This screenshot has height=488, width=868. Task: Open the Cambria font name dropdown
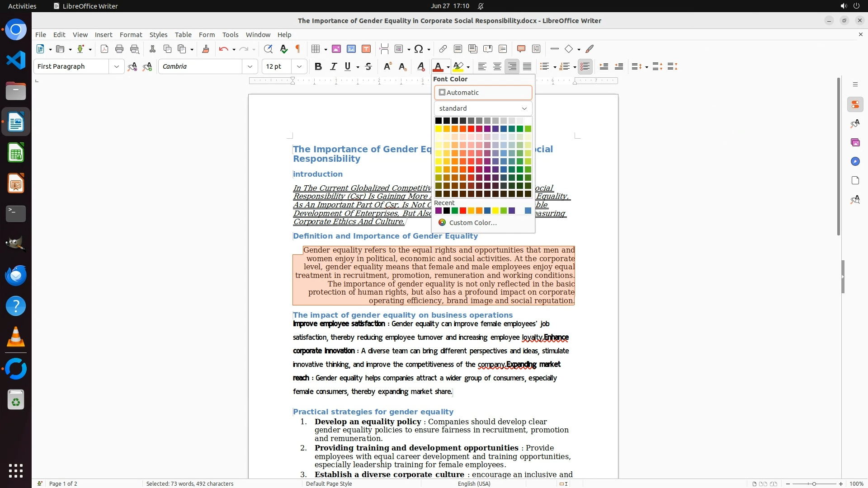click(250, 67)
